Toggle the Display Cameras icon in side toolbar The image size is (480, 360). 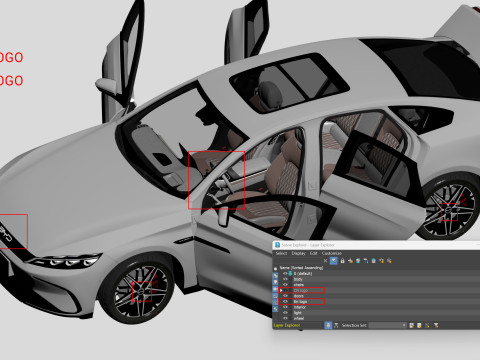point(275,289)
